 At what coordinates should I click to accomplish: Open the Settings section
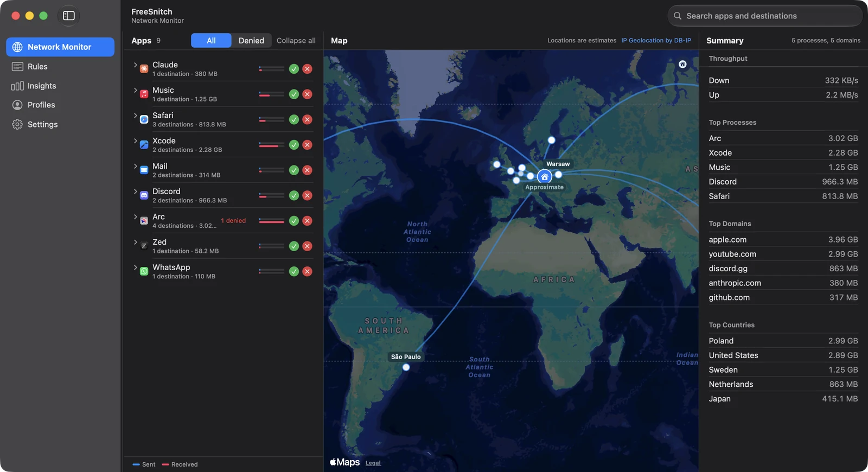point(60,124)
